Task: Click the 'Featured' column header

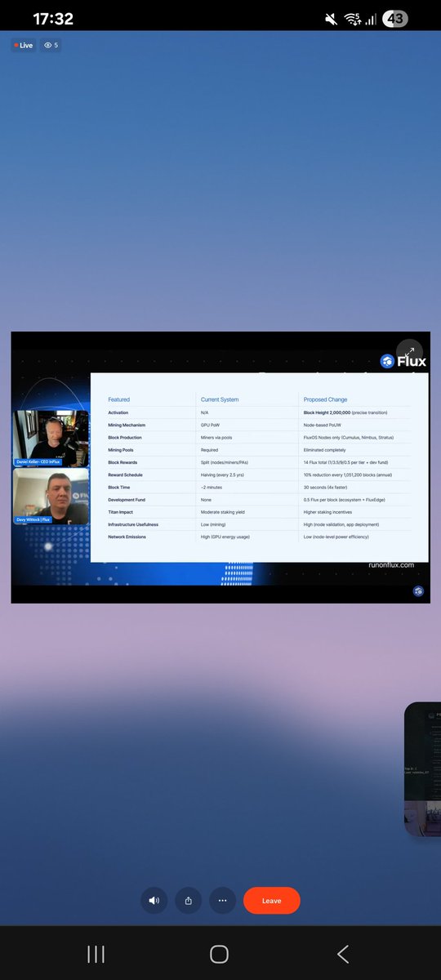Action: click(119, 399)
